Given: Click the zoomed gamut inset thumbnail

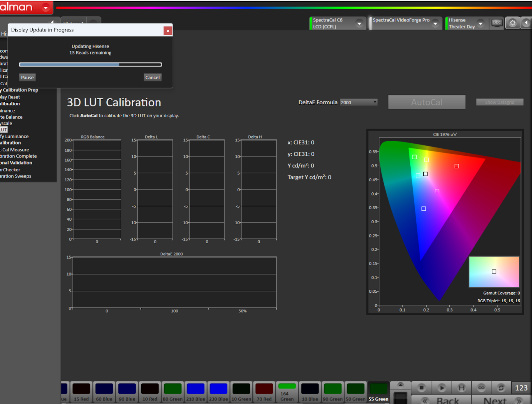Looking at the screenshot, I should tap(494, 272).
